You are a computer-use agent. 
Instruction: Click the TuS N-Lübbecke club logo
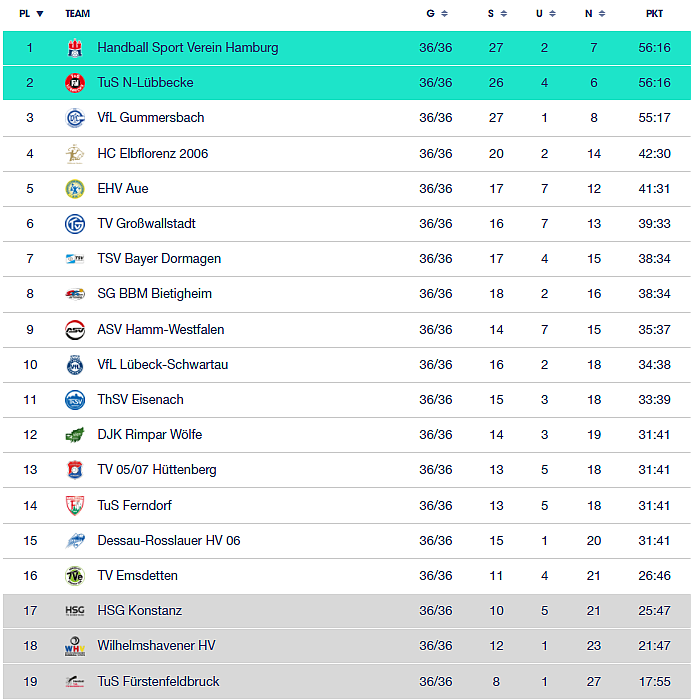click(75, 83)
